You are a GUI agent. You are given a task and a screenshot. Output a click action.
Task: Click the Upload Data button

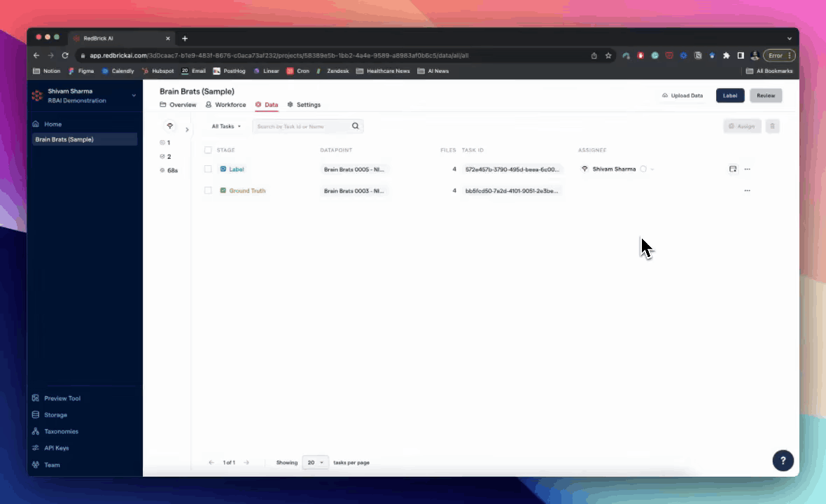coord(682,96)
